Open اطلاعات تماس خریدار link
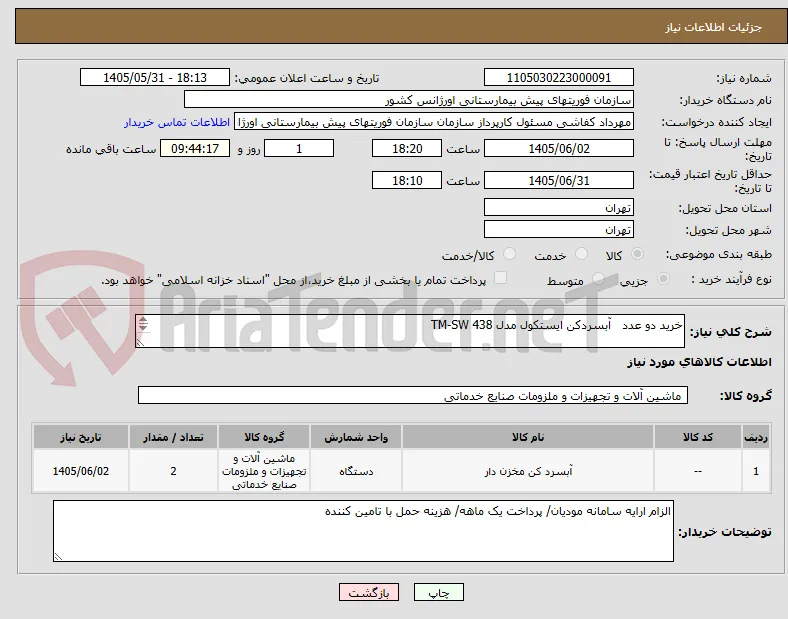Screen dimensions: 788x619 177,122
